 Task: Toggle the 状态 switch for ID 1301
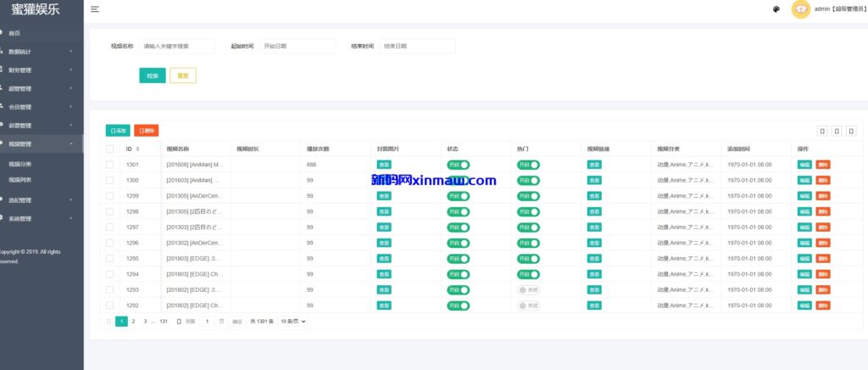458,165
